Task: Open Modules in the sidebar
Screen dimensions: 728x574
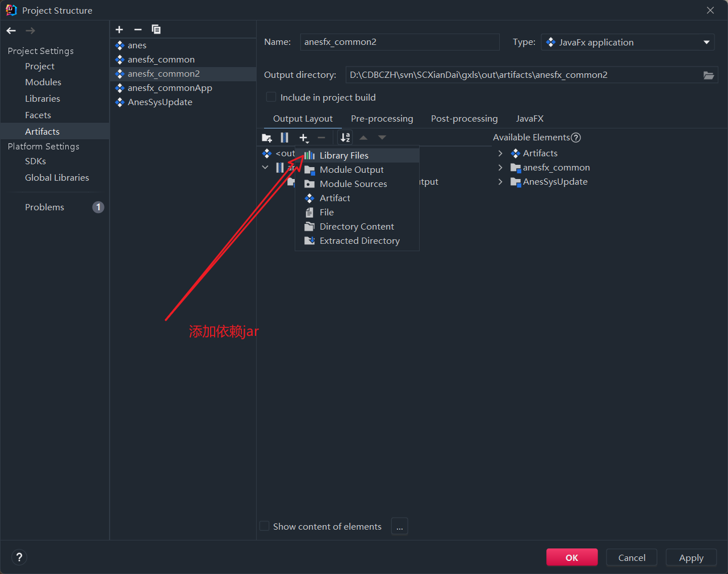Action: 43,82
